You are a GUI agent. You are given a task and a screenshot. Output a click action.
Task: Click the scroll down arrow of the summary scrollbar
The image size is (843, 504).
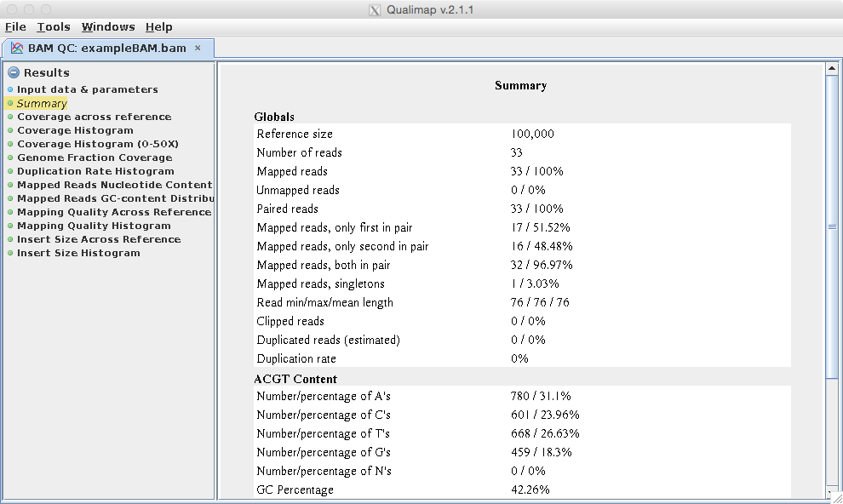[x=832, y=491]
